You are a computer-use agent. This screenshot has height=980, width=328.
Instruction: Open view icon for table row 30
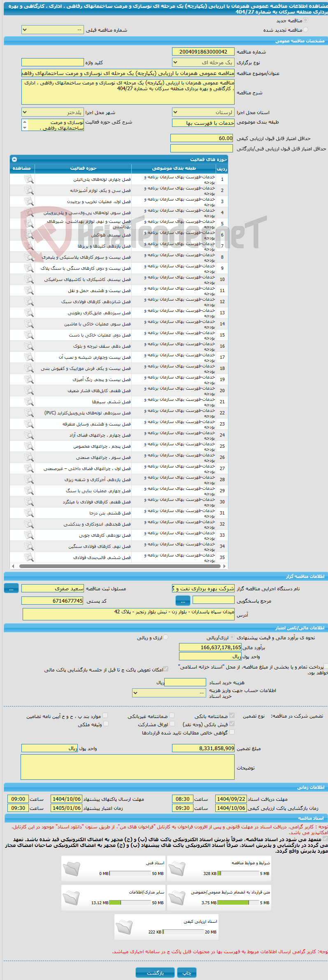29,502
